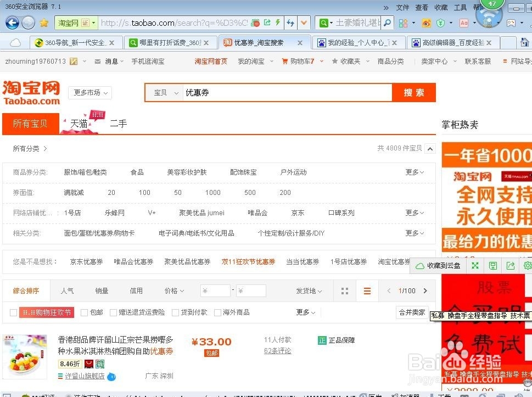Open the 发货地 location dropdown
Screen dimensions: 532x397
tap(309, 291)
